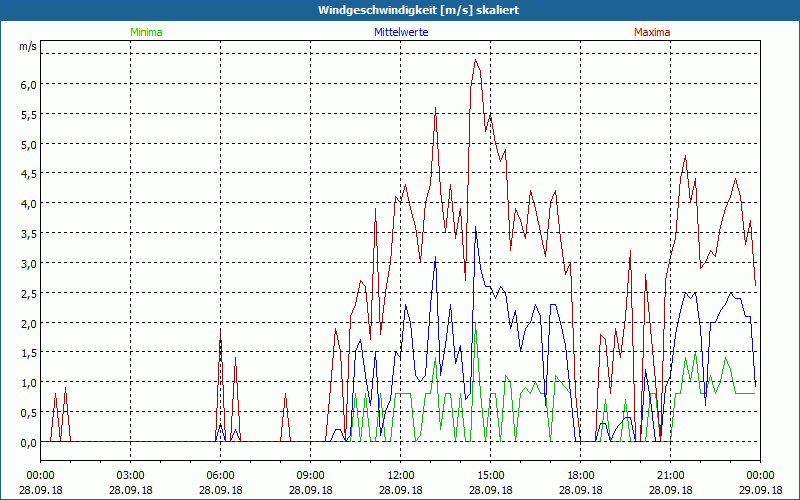
Task: Click the Minima legend label
Action: (x=145, y=32)
